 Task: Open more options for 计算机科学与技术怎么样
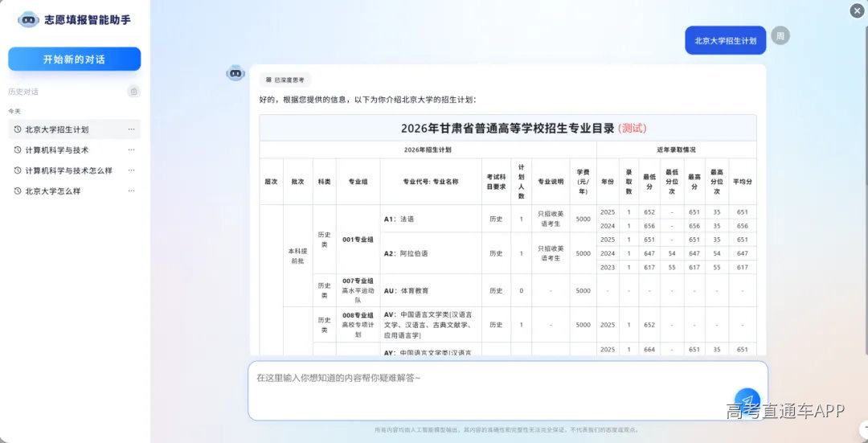[131, 170]
